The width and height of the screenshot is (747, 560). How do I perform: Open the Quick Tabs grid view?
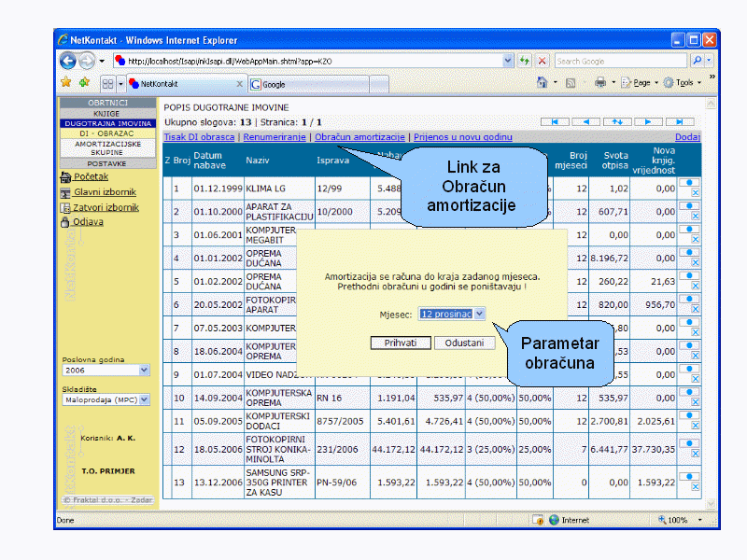(107, 84)
